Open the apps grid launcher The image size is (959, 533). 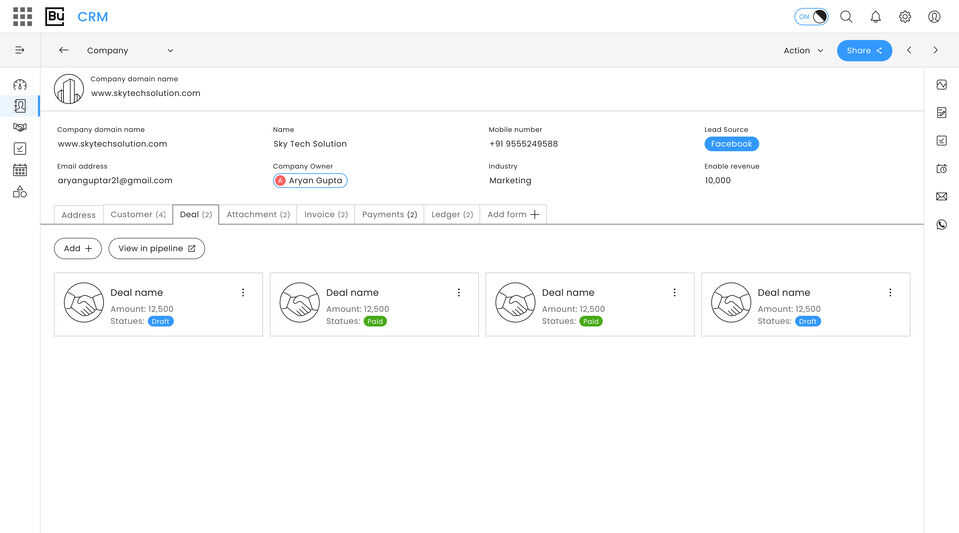point(23,17)
